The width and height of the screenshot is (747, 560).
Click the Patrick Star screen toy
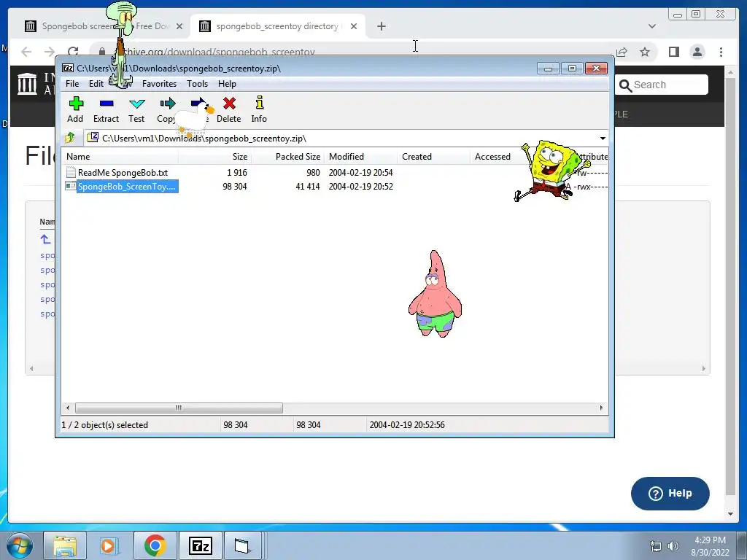click(x=435, y=294)
